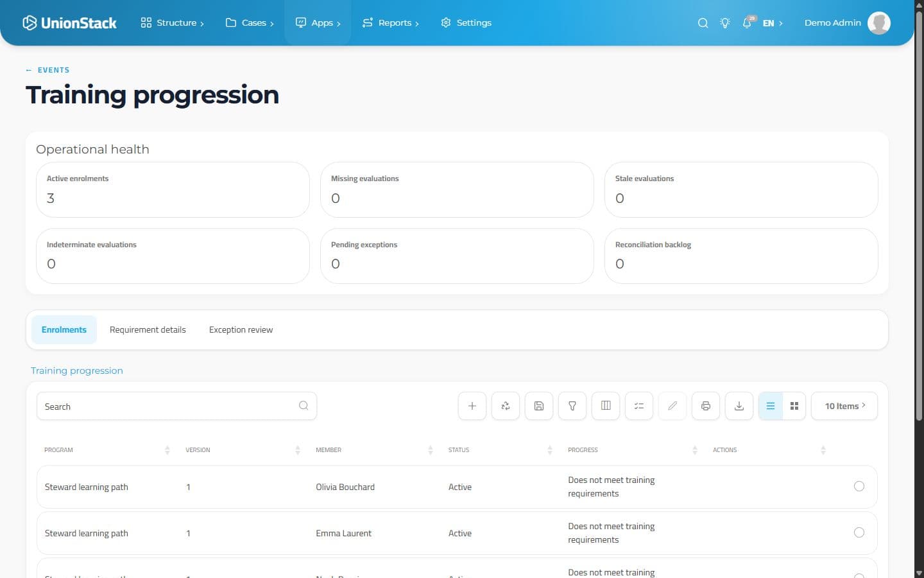This screenshot has width=924, height=578.
Task: Sort by Progress column
Action: click(695, 450)
